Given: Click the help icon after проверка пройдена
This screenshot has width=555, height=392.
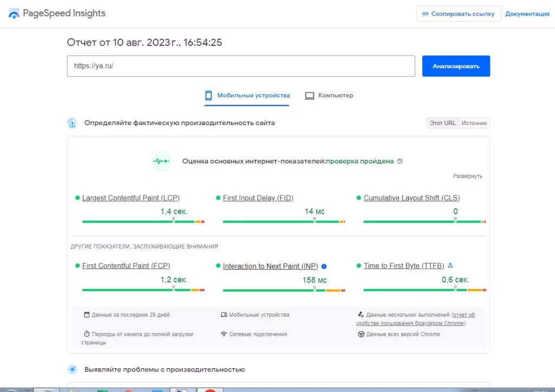Looking at the screenshot, I should click(399, 161).
